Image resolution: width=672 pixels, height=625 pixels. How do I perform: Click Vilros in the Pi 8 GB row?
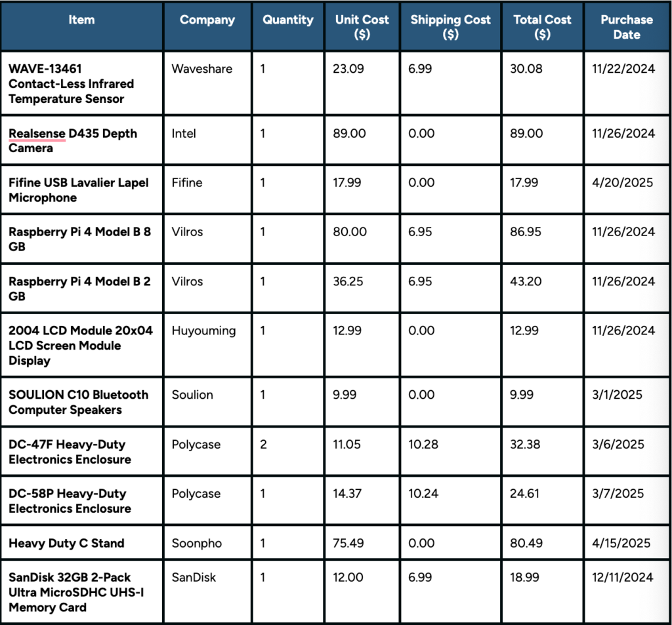[207, 239]
